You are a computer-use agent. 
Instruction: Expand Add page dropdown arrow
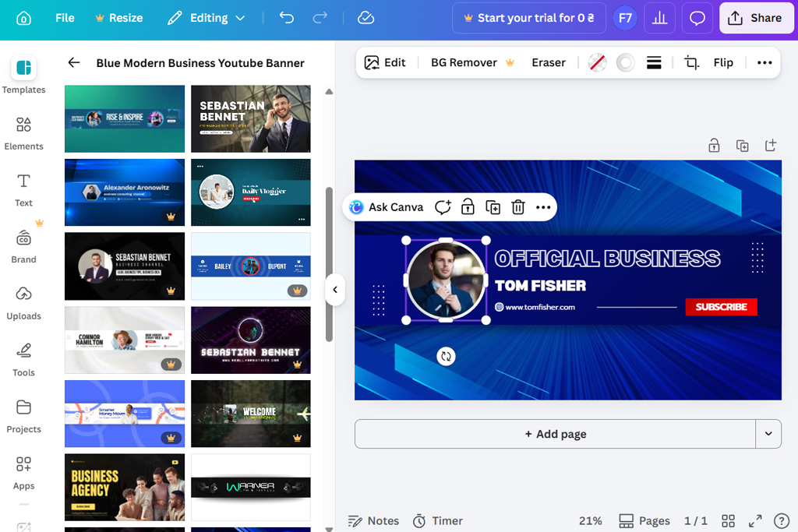click(768, 434)
